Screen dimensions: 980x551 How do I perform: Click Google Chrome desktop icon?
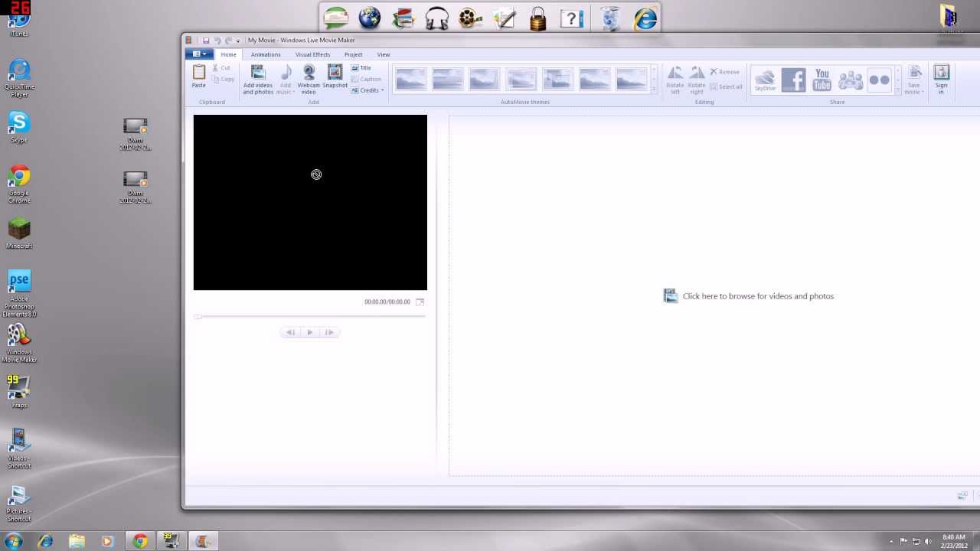point(19,184)
